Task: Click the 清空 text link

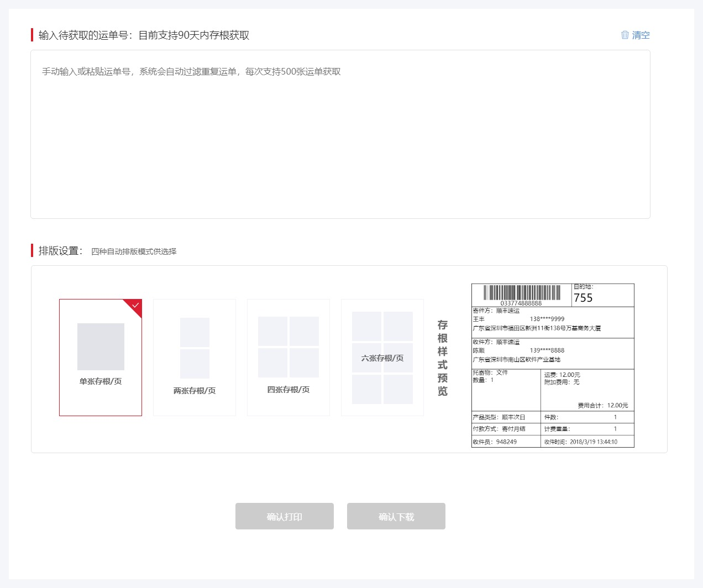Action: 641,35
